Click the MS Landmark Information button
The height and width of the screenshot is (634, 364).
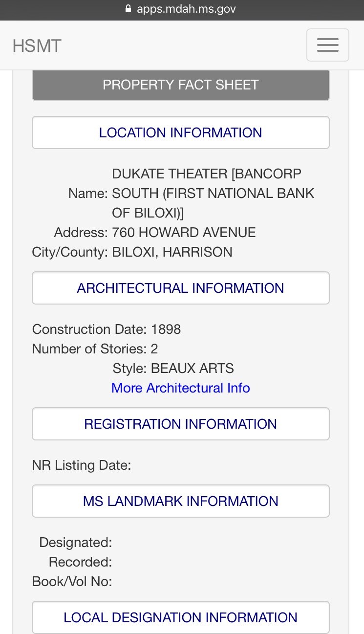point(180,501)
